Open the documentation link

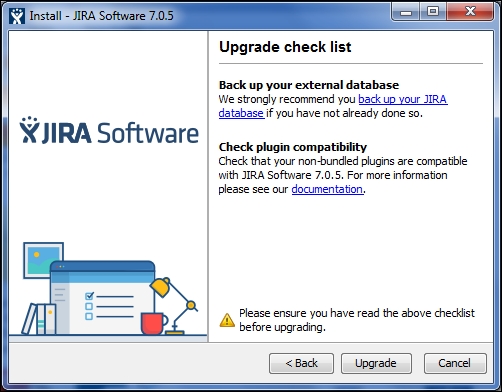[327, 189]
